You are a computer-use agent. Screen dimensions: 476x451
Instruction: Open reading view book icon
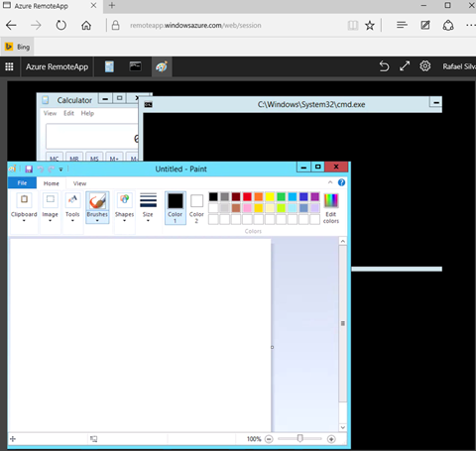tap(353, 26)
